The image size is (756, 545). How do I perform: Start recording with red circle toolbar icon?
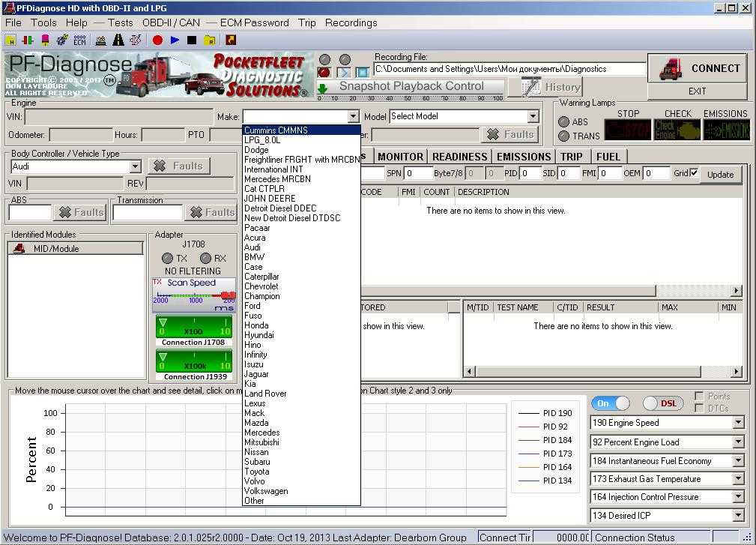pos(157,40)
